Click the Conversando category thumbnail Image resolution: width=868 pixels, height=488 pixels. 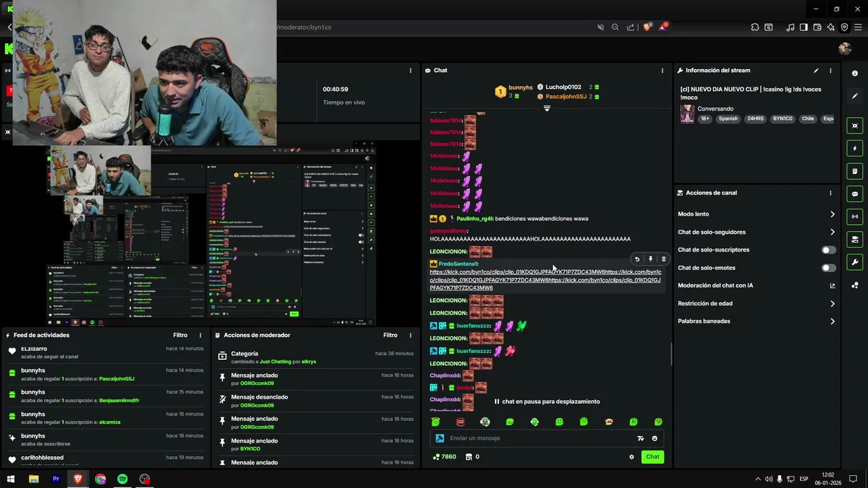click(687, 114)
